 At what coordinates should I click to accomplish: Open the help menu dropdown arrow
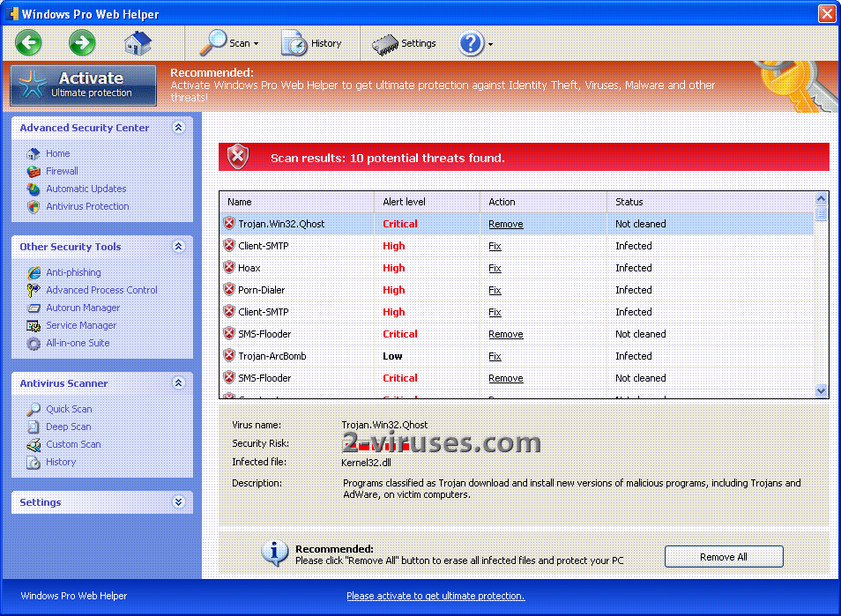tap(490, 44)
